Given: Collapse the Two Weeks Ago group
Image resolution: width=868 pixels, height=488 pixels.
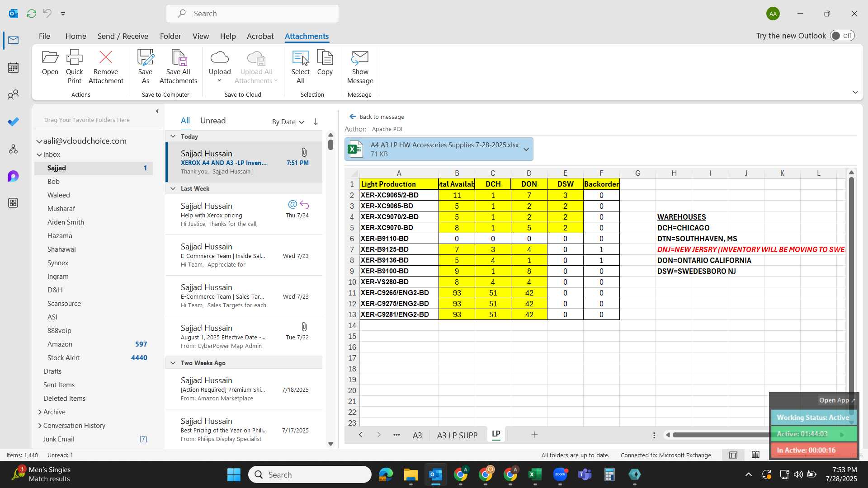Looking at the screenshot, I should [173, 363].
